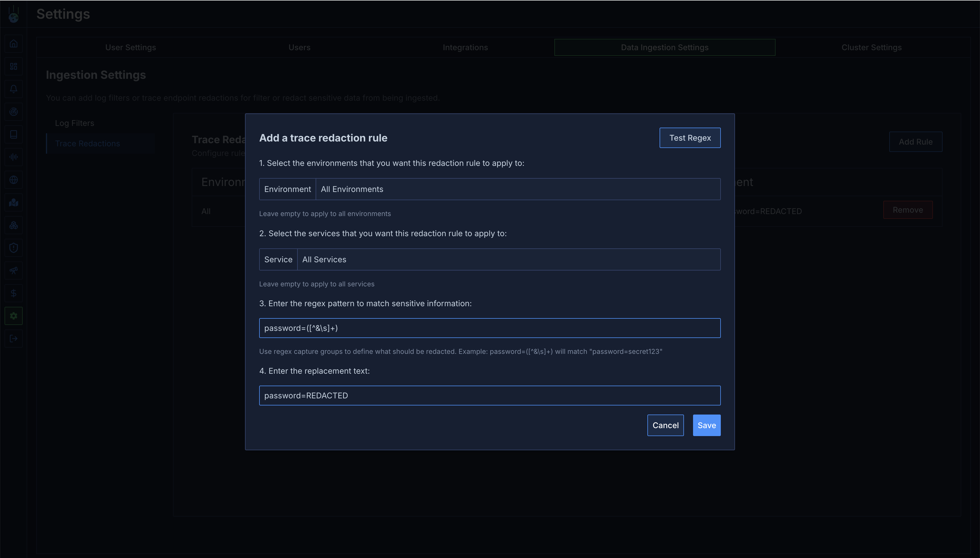980x558 pixels.
Task: Click the replacement text input field
Action: tap(489, 396)
